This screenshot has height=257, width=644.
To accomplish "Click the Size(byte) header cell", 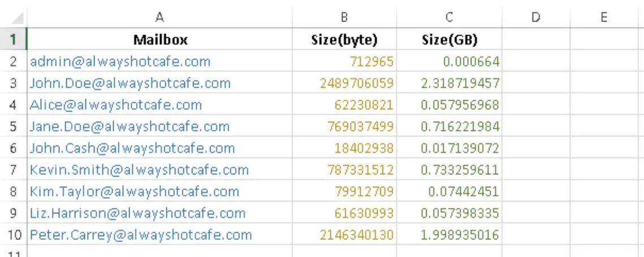I will tap(344, 40).
